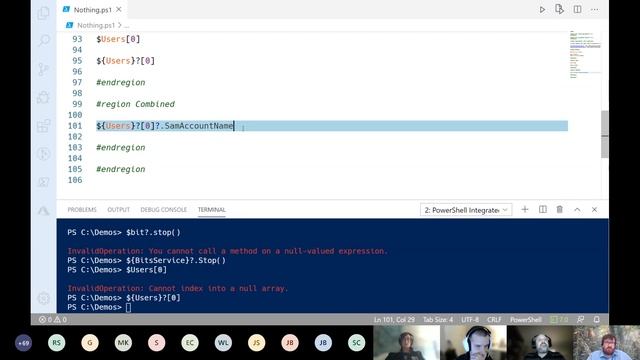640x360 pixels.
Task: Switch to the OUTPUT panel tab
Action: pyautogui.click(x=118, y=210)
